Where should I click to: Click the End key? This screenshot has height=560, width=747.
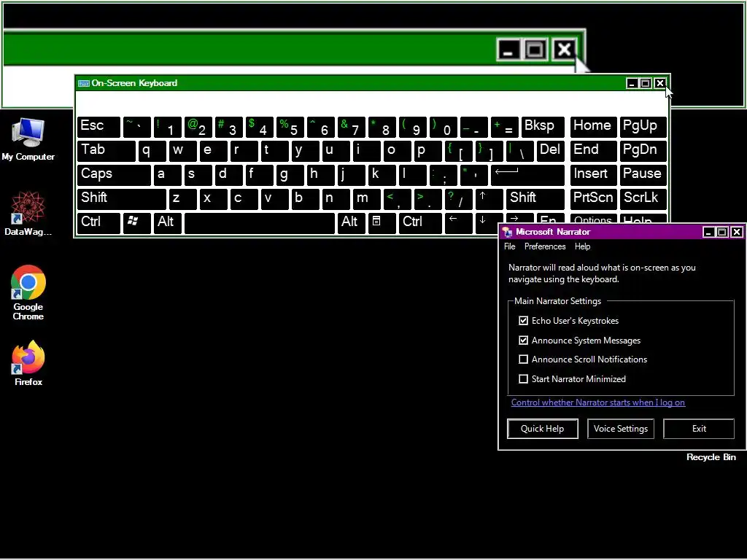[x=593, y=150]
